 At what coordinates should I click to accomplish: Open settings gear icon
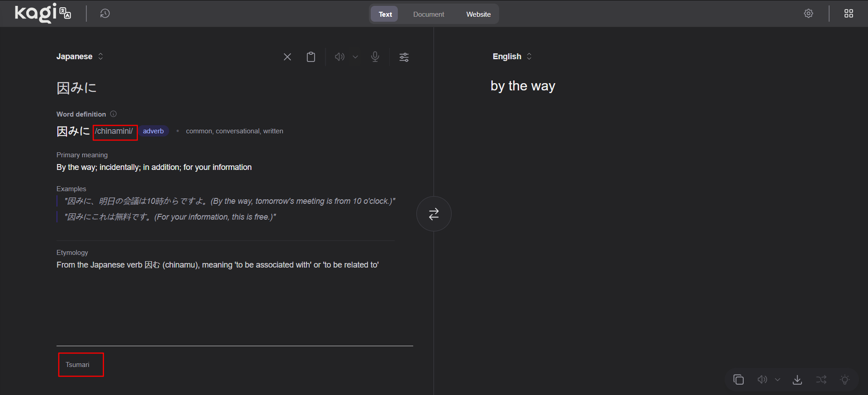click(808, 14)
